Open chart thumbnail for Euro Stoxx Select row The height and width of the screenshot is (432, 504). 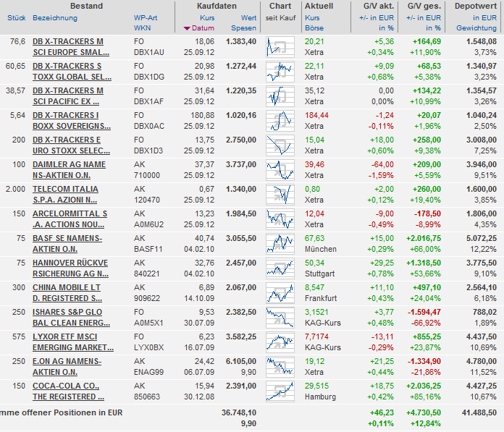[280, 145]
